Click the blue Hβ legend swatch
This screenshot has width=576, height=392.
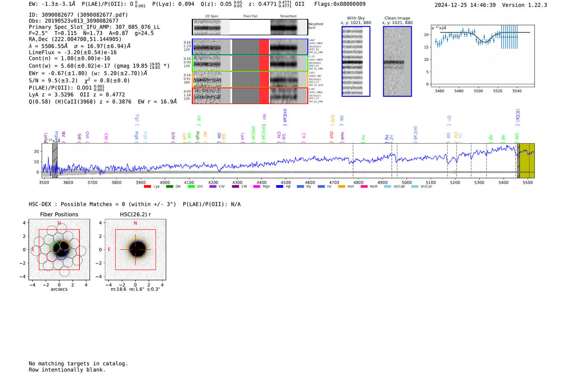[279, 187]
